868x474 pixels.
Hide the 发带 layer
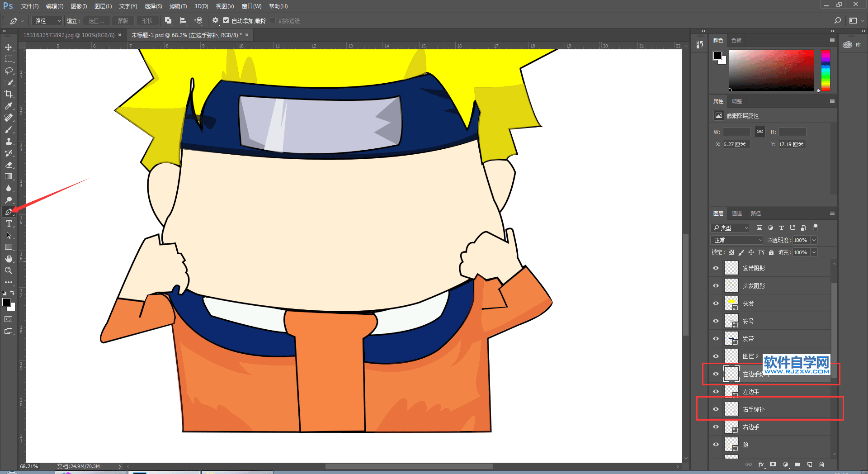716,339
